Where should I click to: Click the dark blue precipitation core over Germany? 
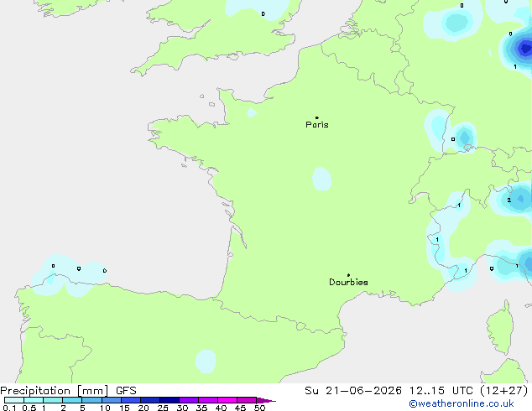tap(524, 48)
